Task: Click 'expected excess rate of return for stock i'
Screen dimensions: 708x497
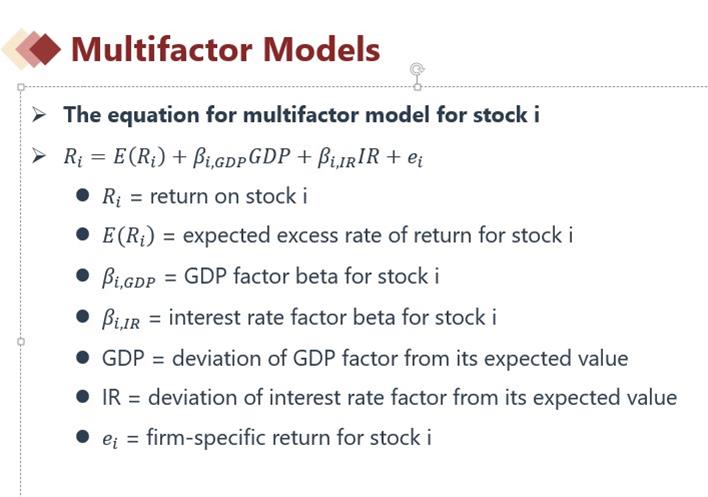Action: [x=378, y=235]
